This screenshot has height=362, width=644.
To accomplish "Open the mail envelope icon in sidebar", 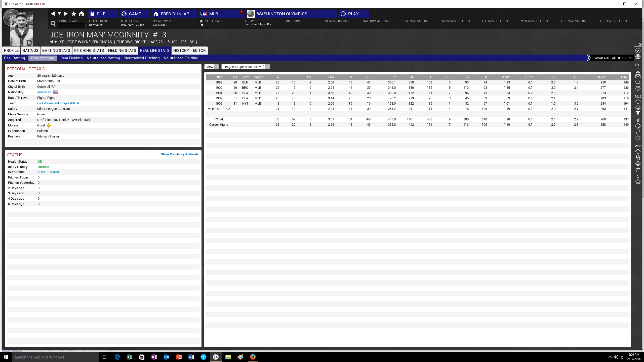I will tap(638, 76).
